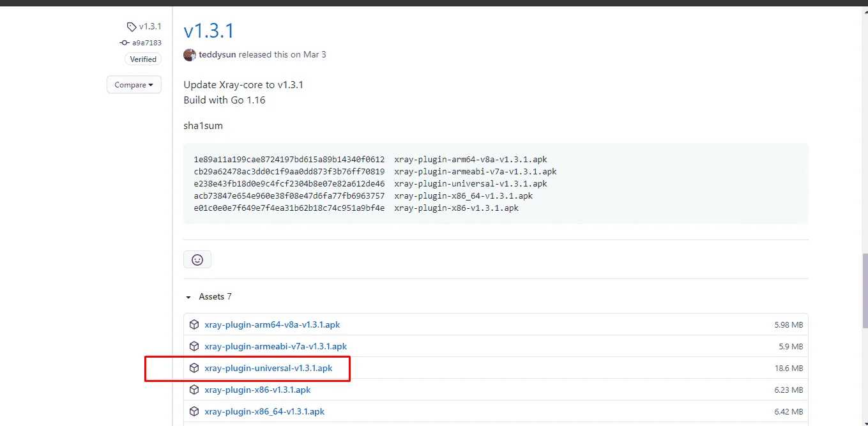Collapse the Assets section
868x426 pixels.
pyautogui.click(x=208, y=297)
